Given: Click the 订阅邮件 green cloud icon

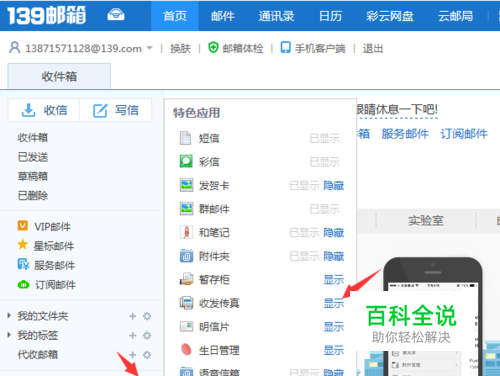Looking at the screenshot, I should point(23,284).
